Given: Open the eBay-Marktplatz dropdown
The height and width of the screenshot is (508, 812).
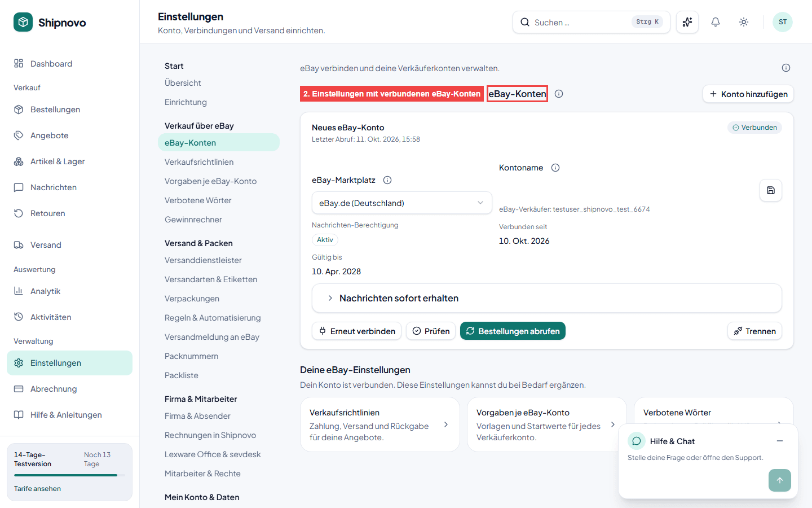Looking at the screenshot, I should point(401,203).
